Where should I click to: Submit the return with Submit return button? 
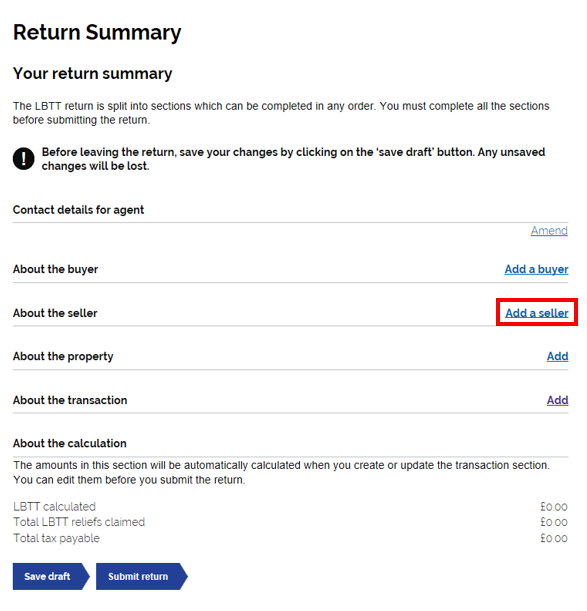pyautogui.click(x=142, y=576)
